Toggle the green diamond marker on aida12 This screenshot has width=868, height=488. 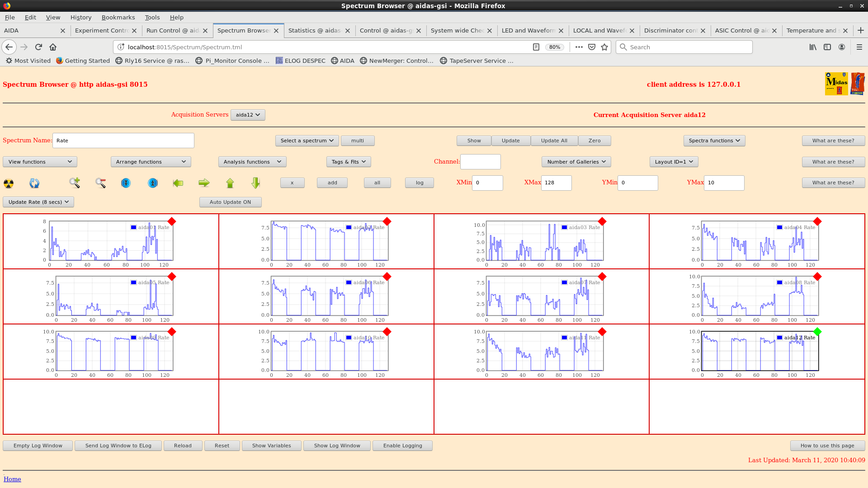[x=817, y=332]
